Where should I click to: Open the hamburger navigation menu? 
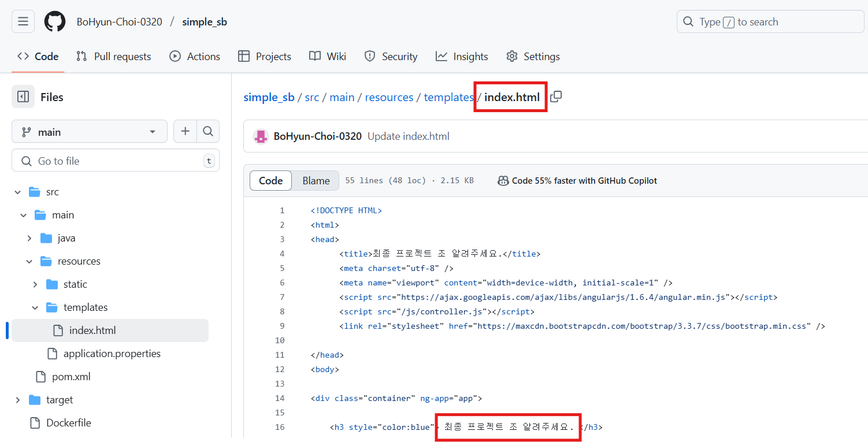[23, 22]
